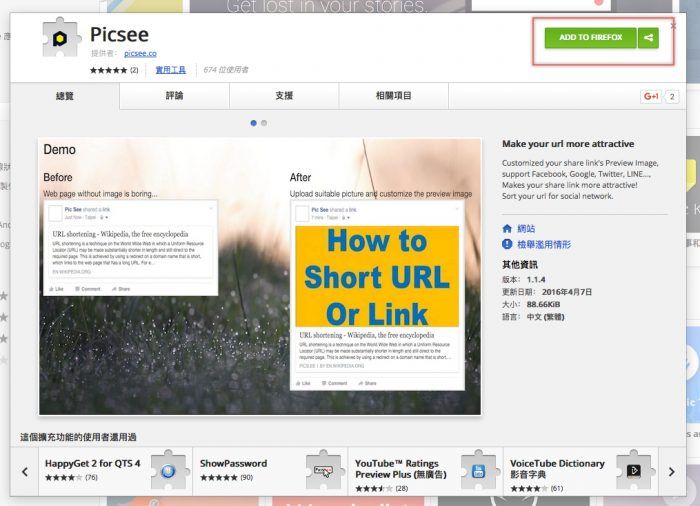This screenshot has width=700, height=506.
Task: Click the HappyGet 2 star rating
Action: (63, 477)
